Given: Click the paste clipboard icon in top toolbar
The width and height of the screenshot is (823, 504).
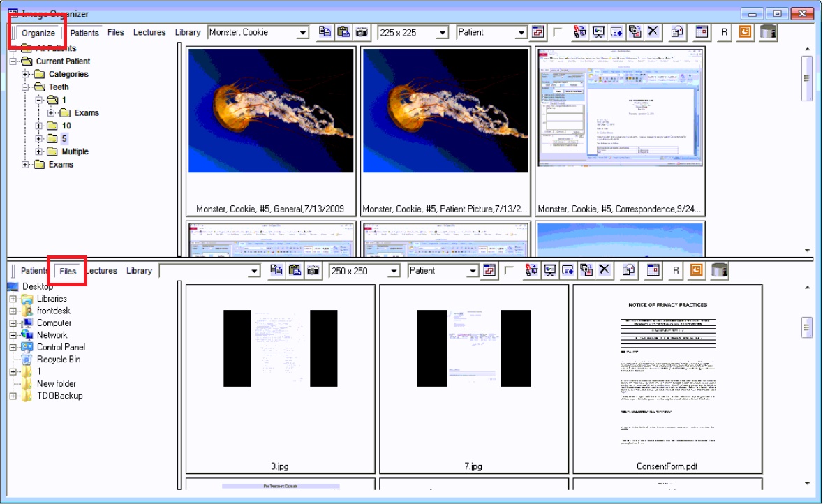Looking at the screenshot, I should click(343, 32).
